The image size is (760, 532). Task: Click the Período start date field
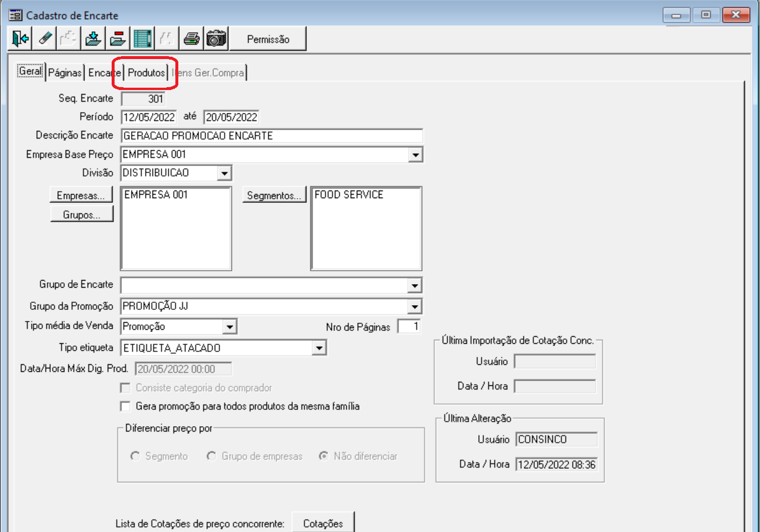[149, 117]
